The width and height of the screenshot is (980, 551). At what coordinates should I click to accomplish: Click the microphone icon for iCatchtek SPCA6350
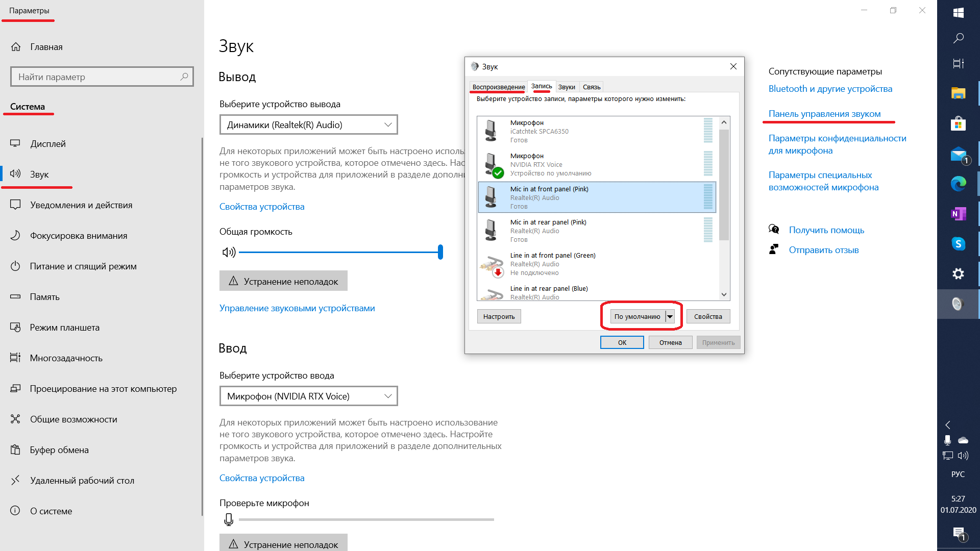tap(491, 131)
